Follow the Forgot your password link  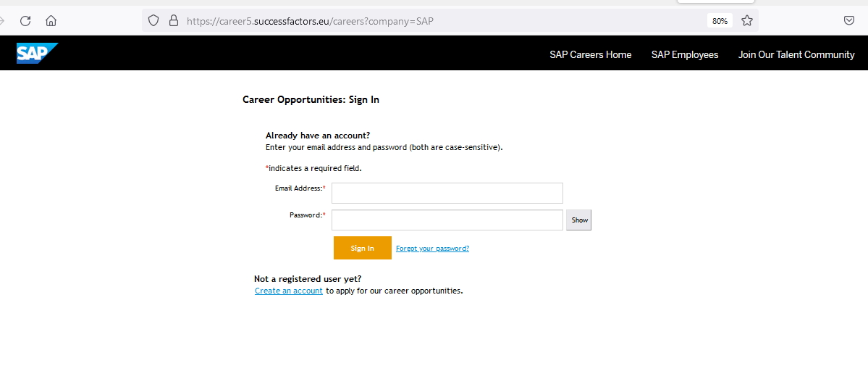(432, 249)
